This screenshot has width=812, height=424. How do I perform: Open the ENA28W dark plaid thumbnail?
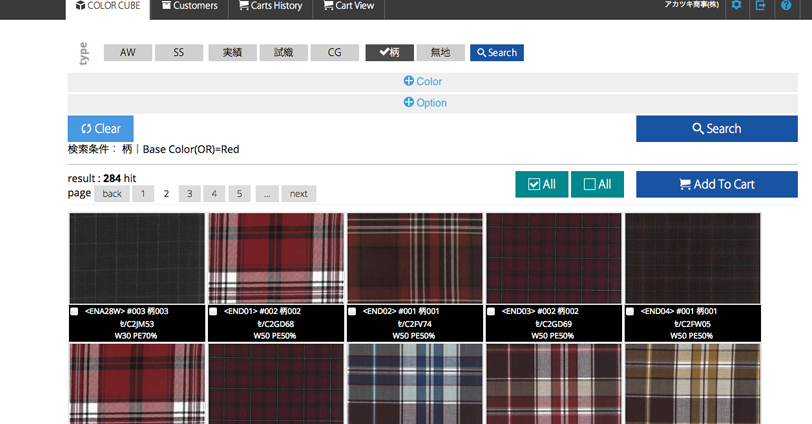click(137, 258)
